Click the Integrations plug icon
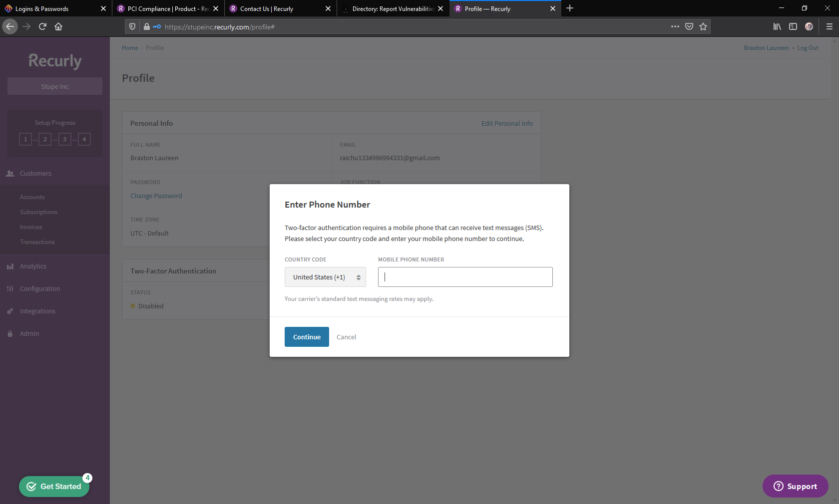The image size is (839, 504). [x=10, y=311]
